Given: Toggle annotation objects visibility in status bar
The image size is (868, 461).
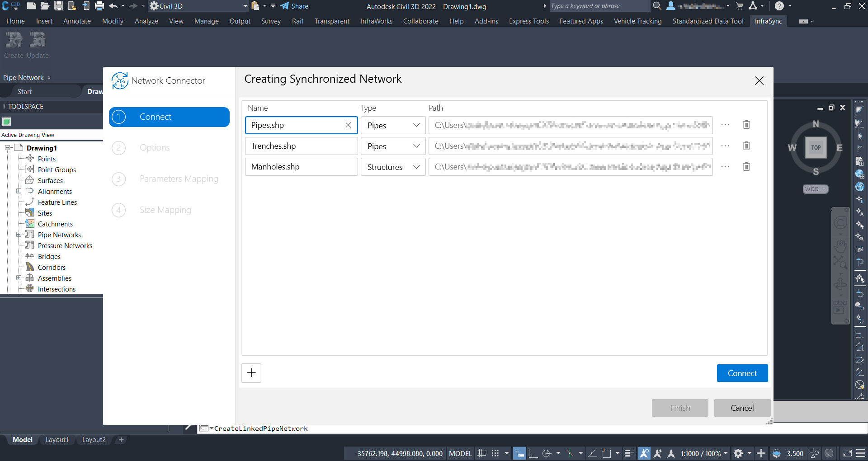Looking at the screenshot, I should 644,453.
